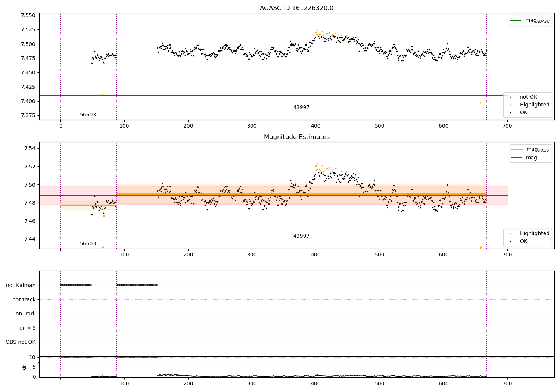Click the '43997' obsid label in top plot

click(x=301, y=108)
